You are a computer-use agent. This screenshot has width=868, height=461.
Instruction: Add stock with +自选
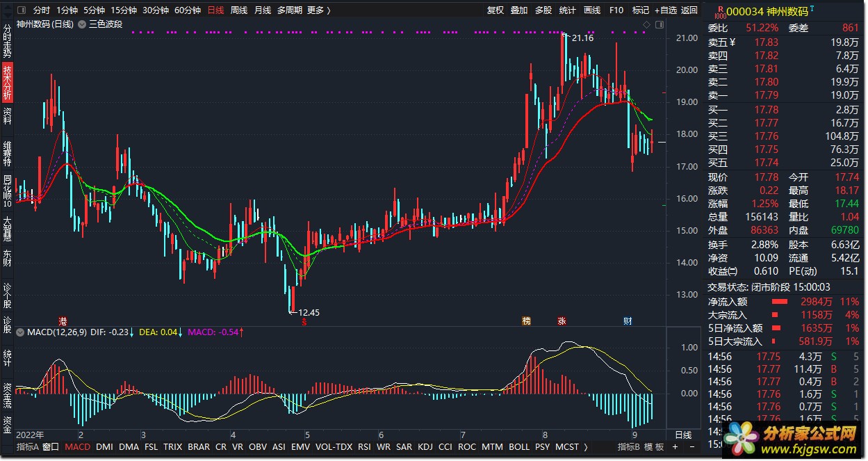click(x=665, y=10)
